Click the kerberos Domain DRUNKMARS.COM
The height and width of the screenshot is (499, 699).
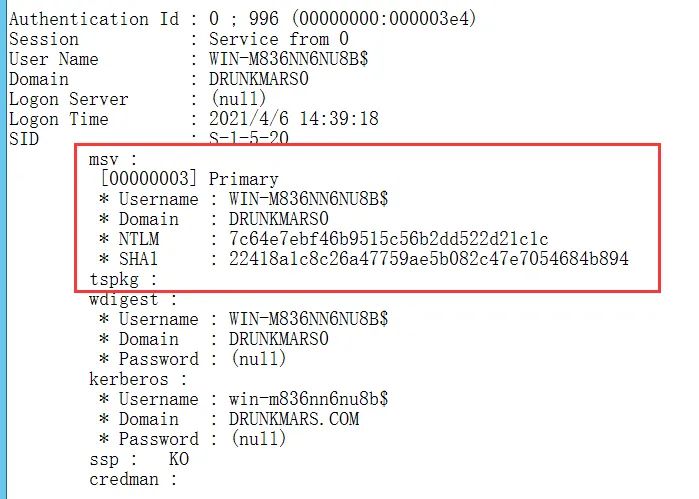tap(294, 419)
